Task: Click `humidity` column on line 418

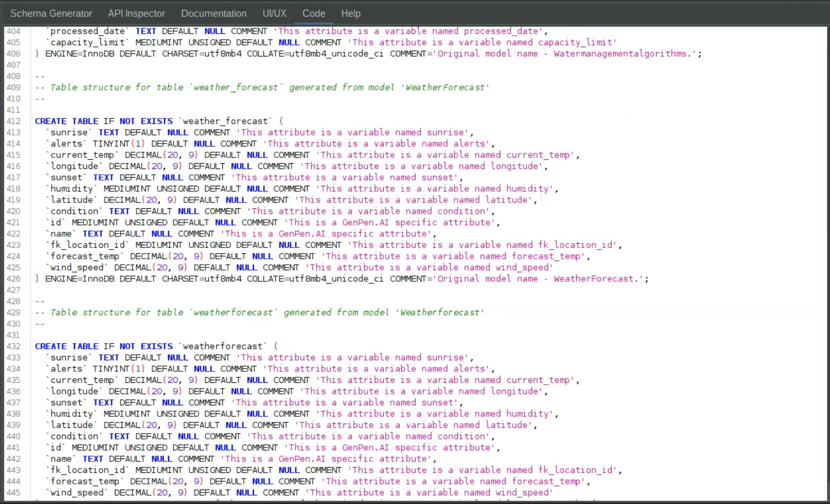Action: [72, 189]
